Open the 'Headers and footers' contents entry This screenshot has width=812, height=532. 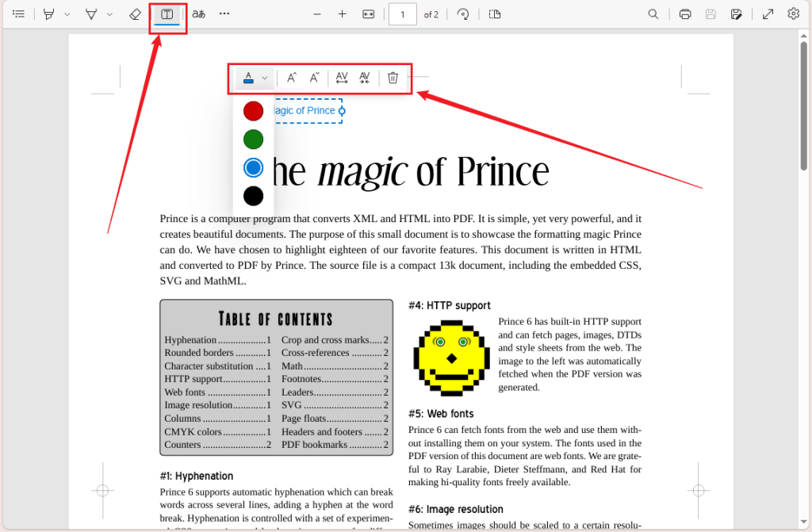(335, 431)
